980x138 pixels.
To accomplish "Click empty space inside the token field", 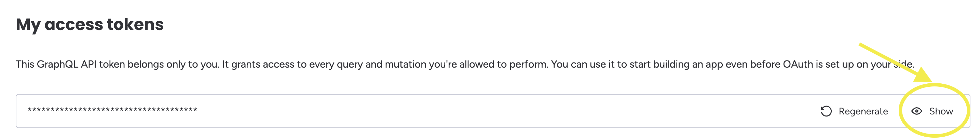I will pyautogui.click(x=494, y=111).
